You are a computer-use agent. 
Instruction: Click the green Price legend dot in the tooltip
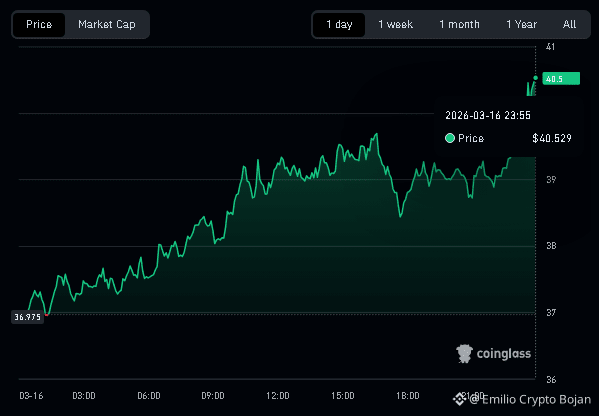pos(450,138)
